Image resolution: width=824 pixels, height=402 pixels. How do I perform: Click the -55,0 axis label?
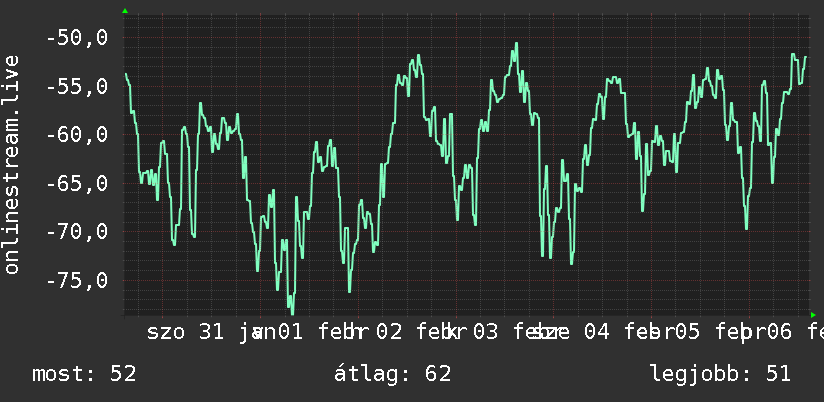[77, 86]
